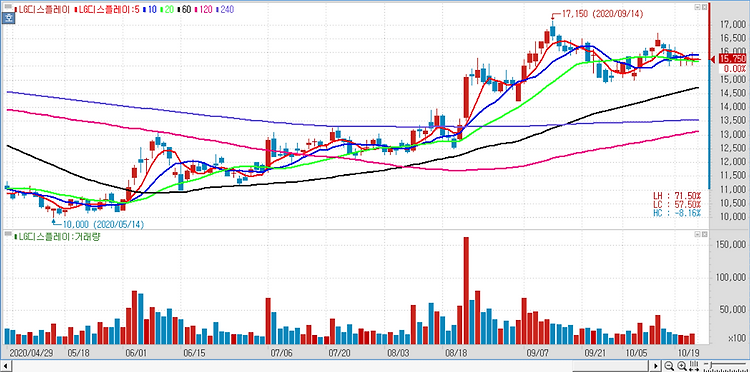Minimize the volume pane
Image resolution: width=750 pixels, height=372 pixels.
point(697,234)
